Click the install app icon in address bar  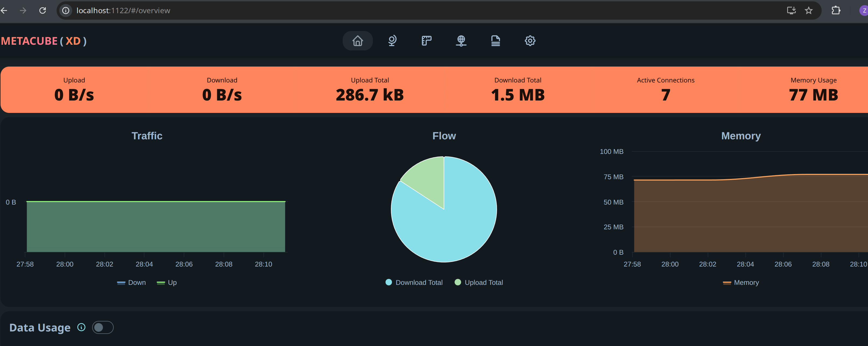(791, 11)
